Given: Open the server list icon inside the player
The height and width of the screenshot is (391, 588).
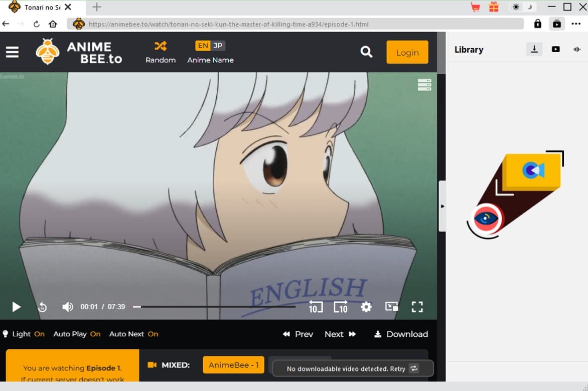Looking at the screenshot, I should pos(424,85).
